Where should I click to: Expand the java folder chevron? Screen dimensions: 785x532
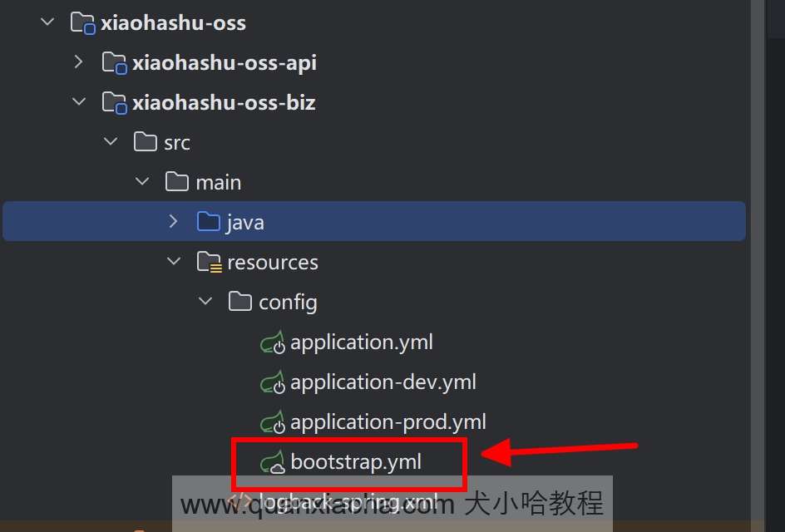[x=173, y=221]
